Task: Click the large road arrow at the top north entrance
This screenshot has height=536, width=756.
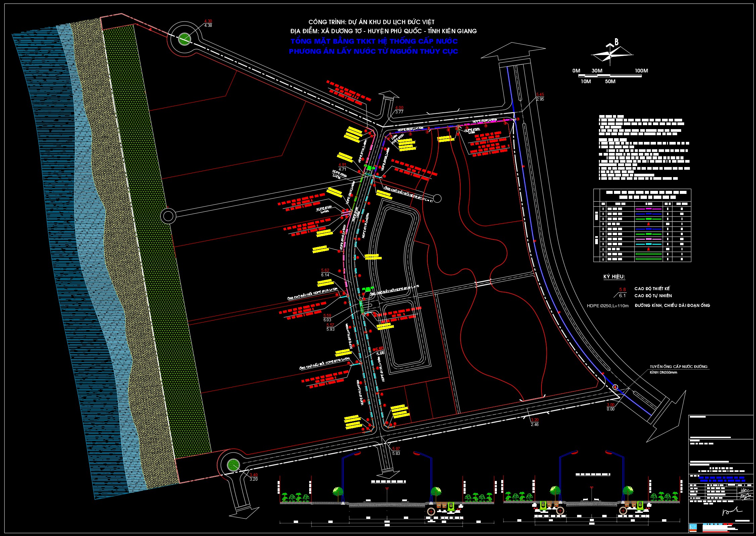Action: pos(513,51)
